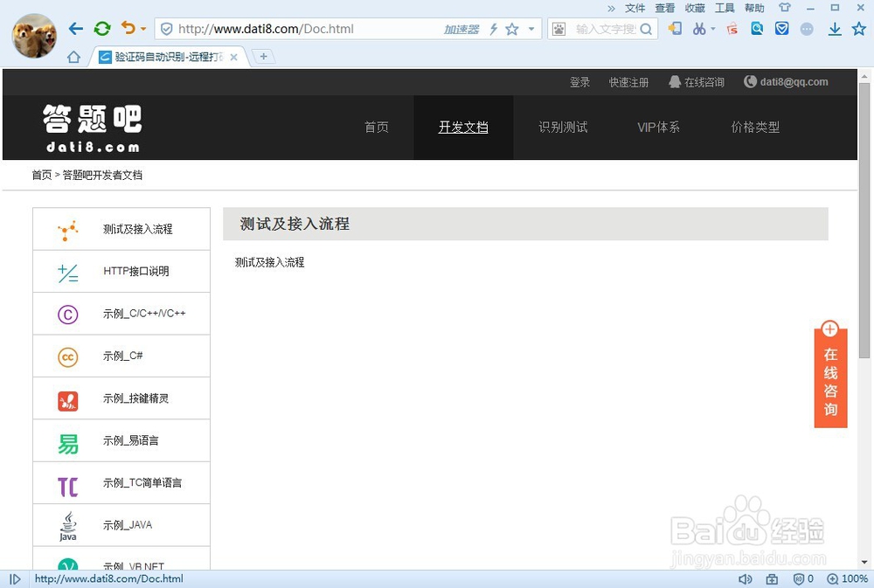Click the vertical scrollbar thumb
The width and height of the screenshot is (874, 588).
pos(864,220)
